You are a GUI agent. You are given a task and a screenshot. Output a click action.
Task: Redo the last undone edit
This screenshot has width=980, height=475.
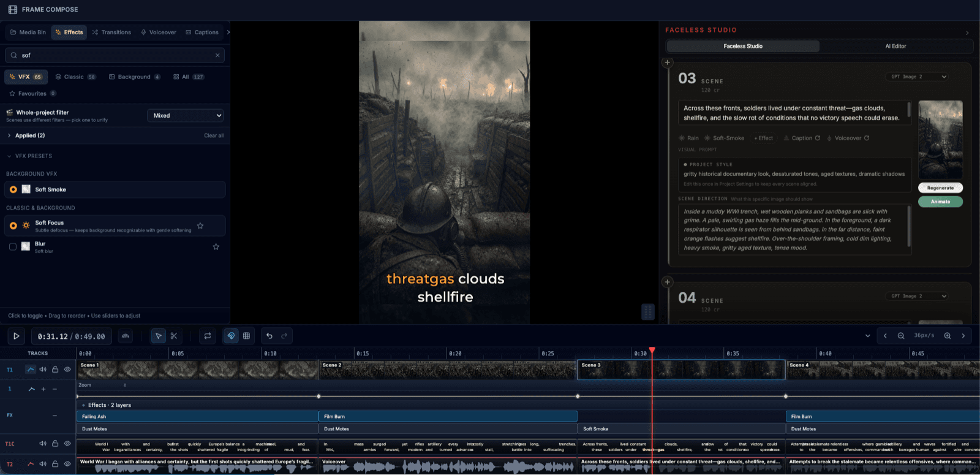point(284,336)
